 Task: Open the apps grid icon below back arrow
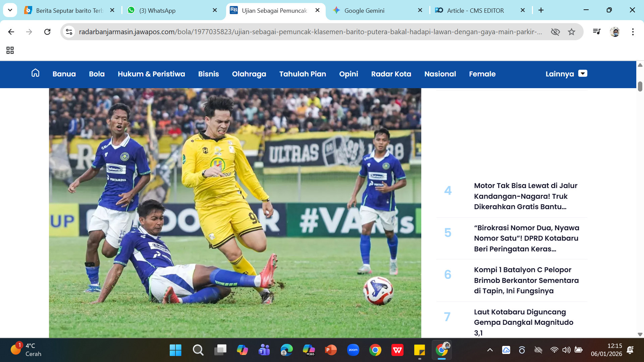click(x=10, y=50)
